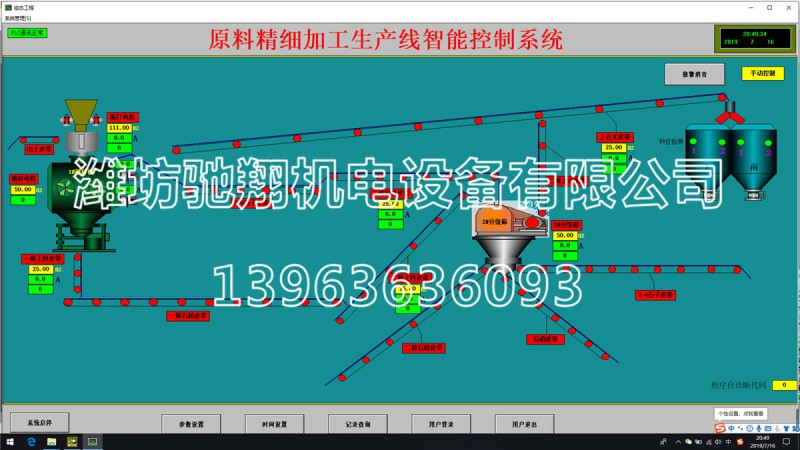Click the 用户登录 user login button
This screenshot has width=800, height=450.
(441, 424)
